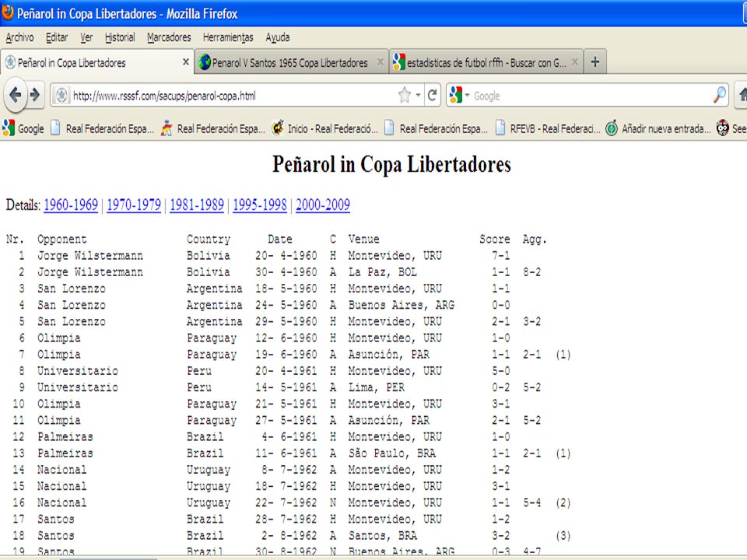Click the Santos, BRA venue
The height and width of the screenshot is (560, 747).
(x=383, y=536)
